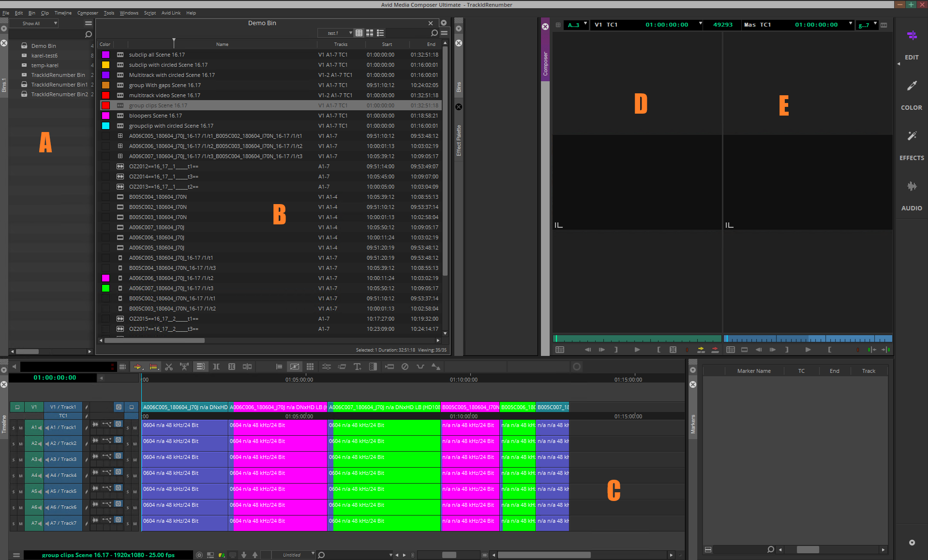
Task: Select TrackIdRenumber Bin in sidebar
Action: (58, 75)
